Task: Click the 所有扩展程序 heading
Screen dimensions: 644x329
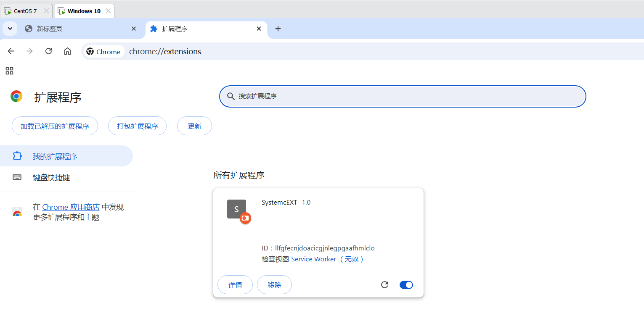Action: tap(239, 176)
